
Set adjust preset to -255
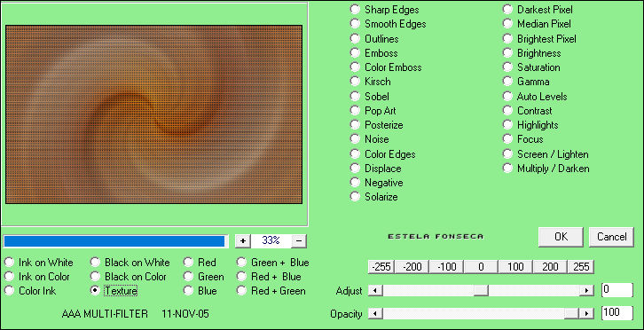coord(381,267)
